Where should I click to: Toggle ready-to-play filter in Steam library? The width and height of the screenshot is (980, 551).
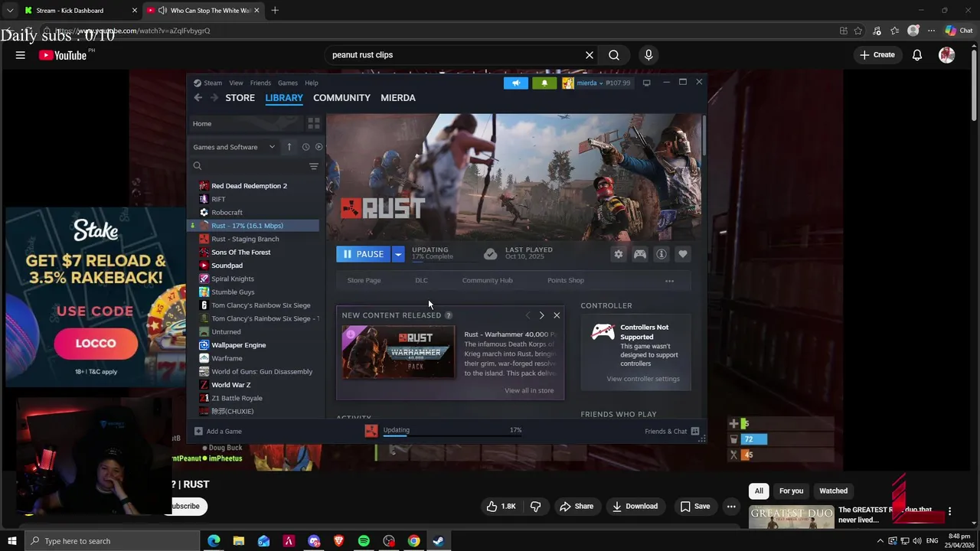[318, 147]
